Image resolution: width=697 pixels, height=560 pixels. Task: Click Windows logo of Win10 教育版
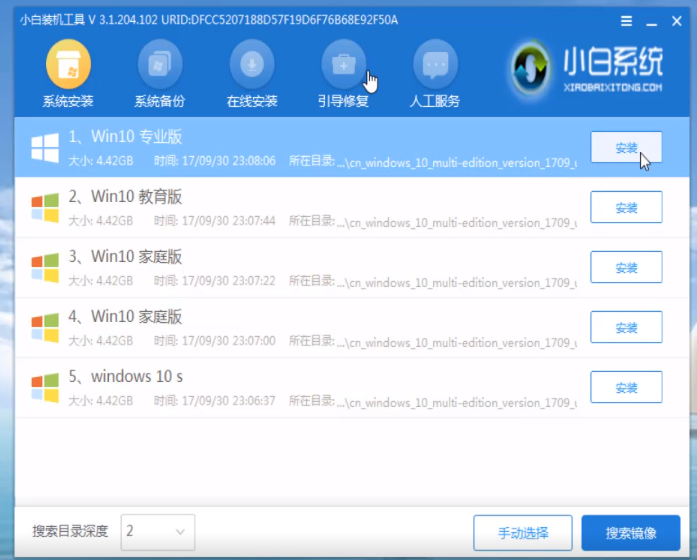coord(45,207)
